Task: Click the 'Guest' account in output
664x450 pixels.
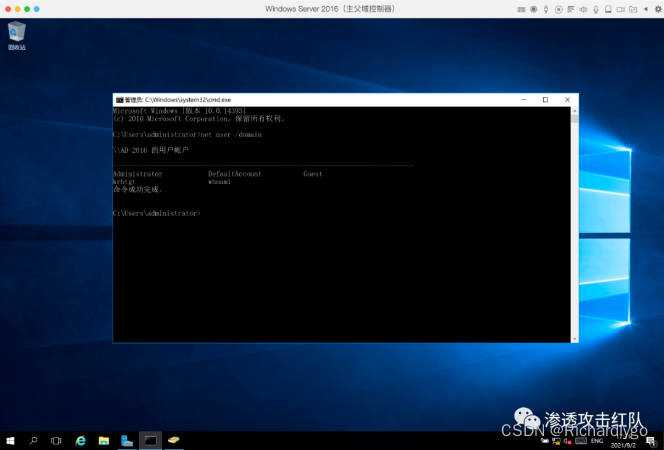Action: coord(313,174)
